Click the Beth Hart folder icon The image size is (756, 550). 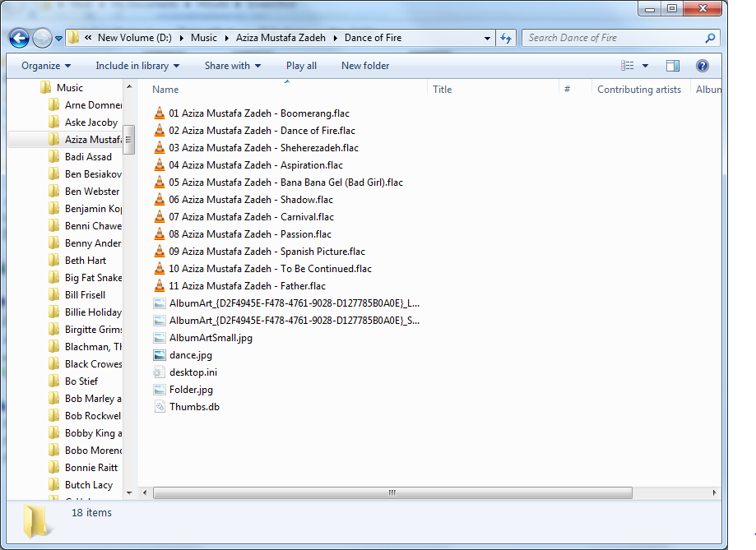click(x=54, y=261)
